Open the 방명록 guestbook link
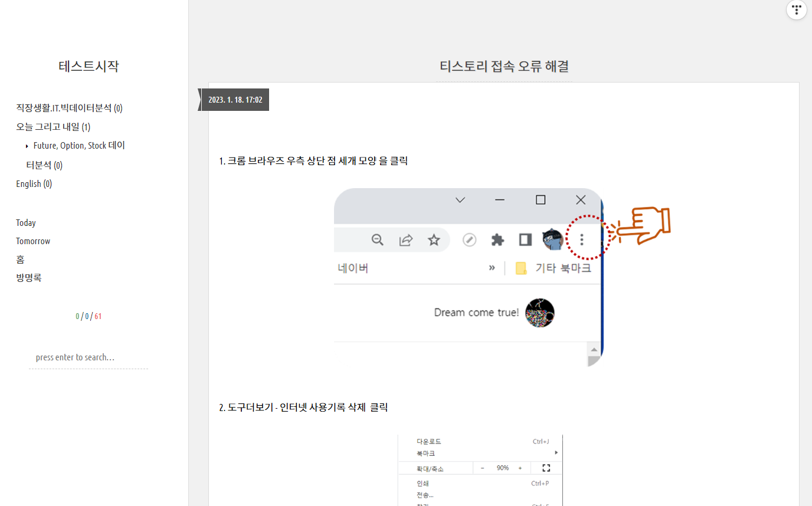Viewport: 812px width, 506px height. pyautogui.click(x=28, y=278)
